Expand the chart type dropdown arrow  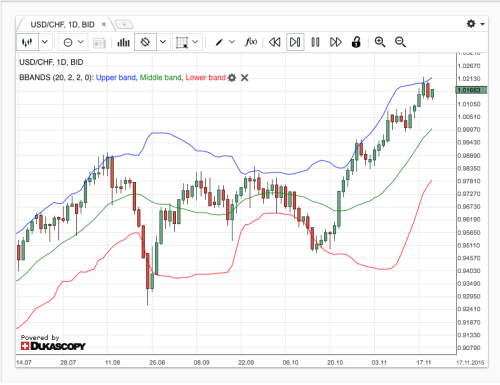pyautogui.click(x=45, y=42)
